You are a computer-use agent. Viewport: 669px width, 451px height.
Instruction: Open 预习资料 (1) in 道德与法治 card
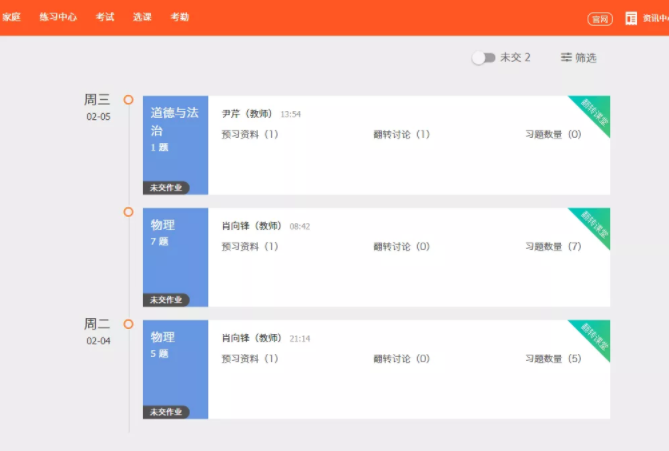pyautogui.click(x=249, y=134)
